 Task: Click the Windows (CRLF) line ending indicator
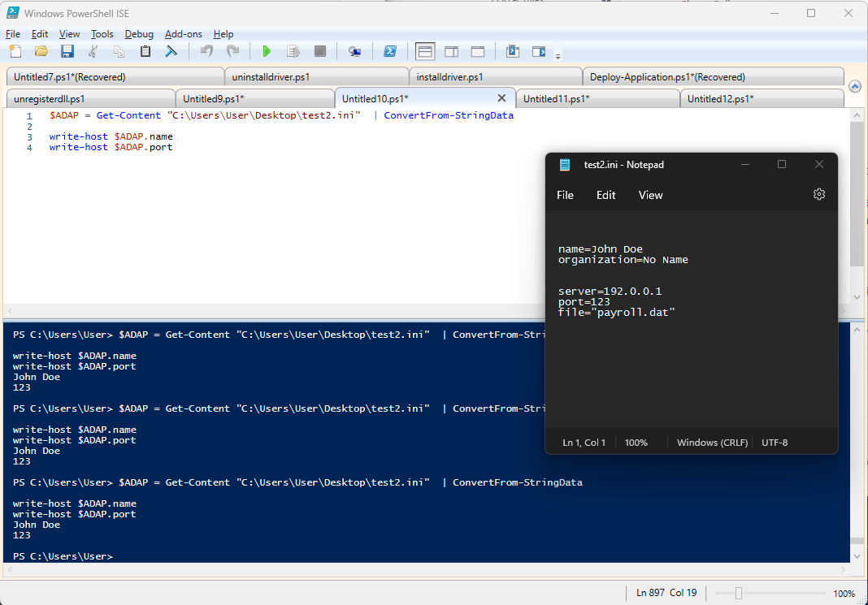tap(713, 443)
